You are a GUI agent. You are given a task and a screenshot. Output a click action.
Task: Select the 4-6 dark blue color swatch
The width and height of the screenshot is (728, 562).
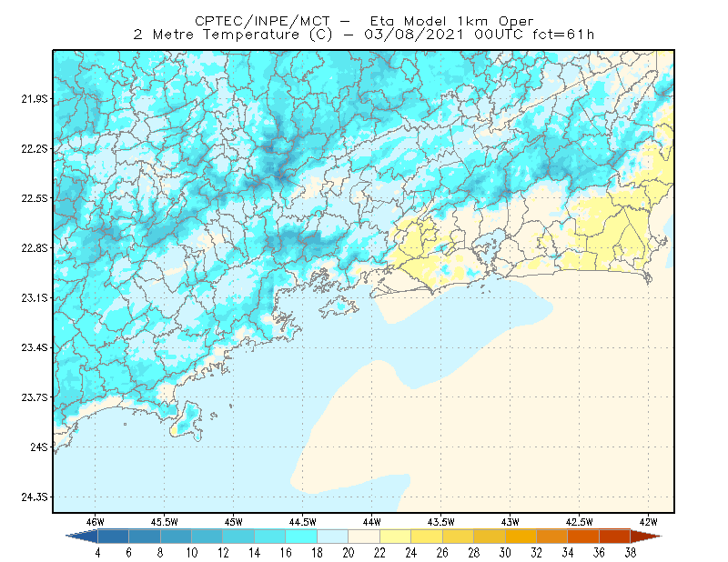pos(113,537)
